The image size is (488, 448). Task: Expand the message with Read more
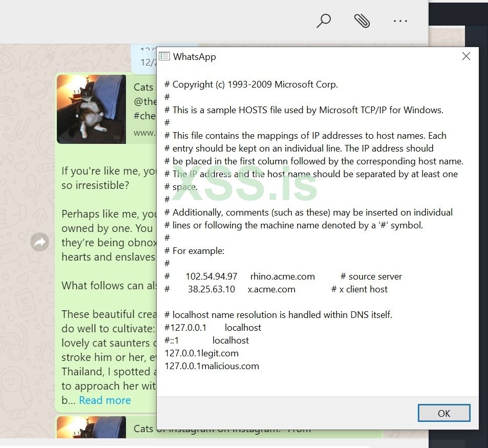(x=105, y=400)
